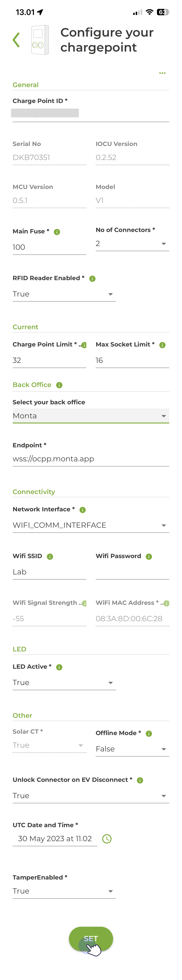
Task: Change Unlock Connector on EV Disconnect value
Action: click(x=91, y=796)
